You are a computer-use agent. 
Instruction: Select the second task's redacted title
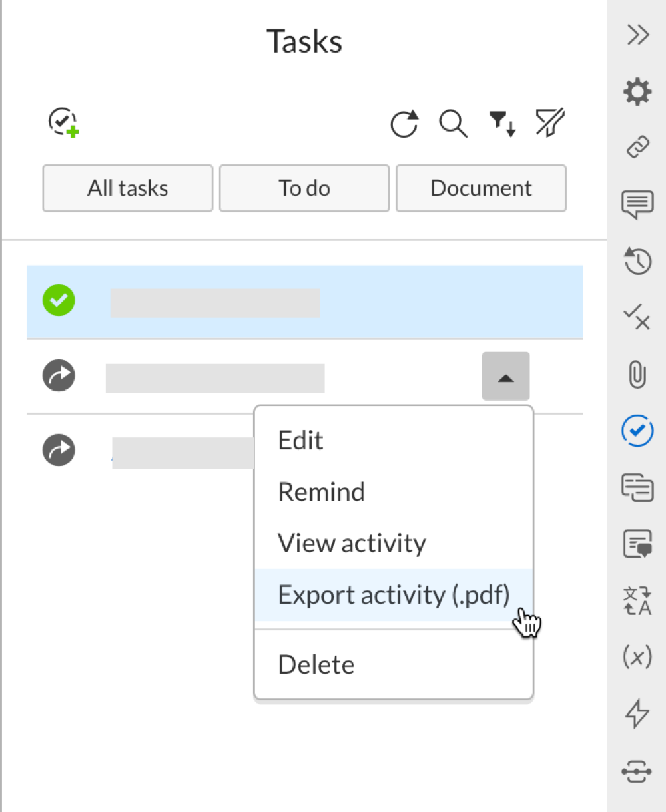[x=215, y=378]
